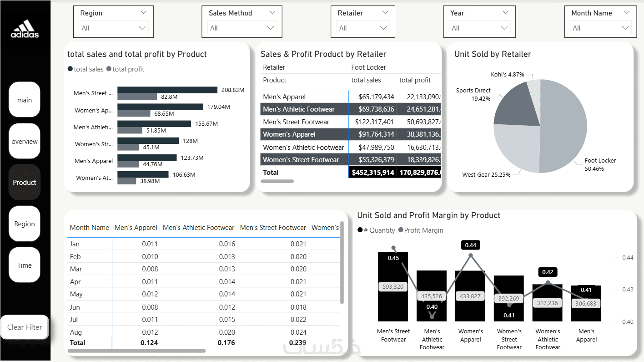This screenshot has width=644, height=362.
Task: Sort by the Month Name column header
Action: (x=89, y=228)
